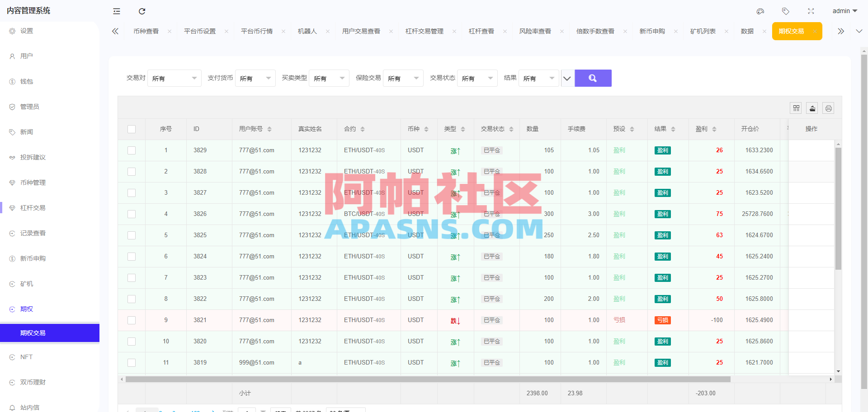
Task: Toggle fullscreen with the expand icon
Action: coord(811,11)
